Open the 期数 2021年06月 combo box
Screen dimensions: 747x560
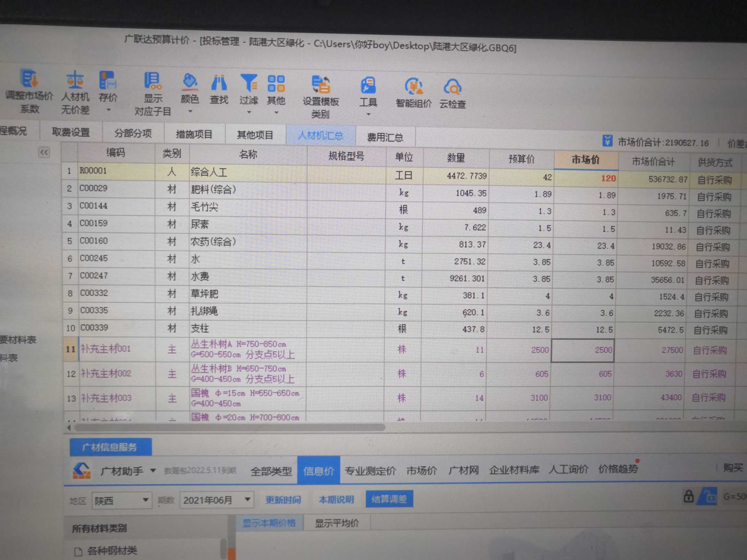217,500
